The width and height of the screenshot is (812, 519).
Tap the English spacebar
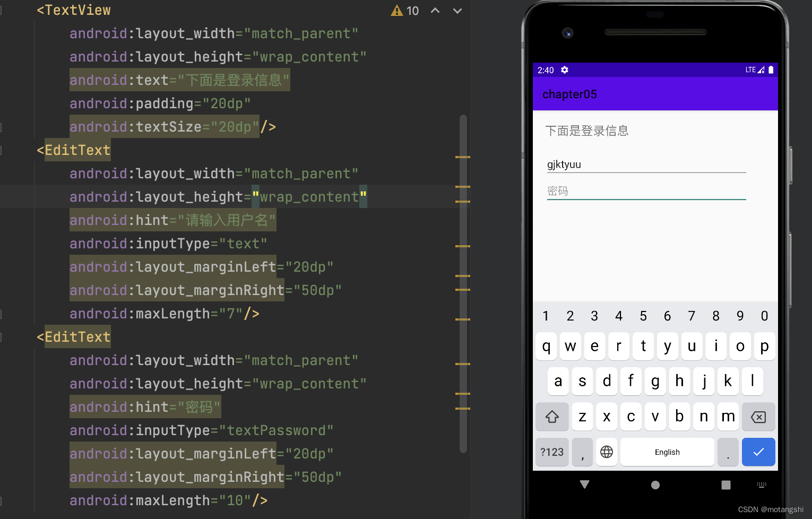667,452
